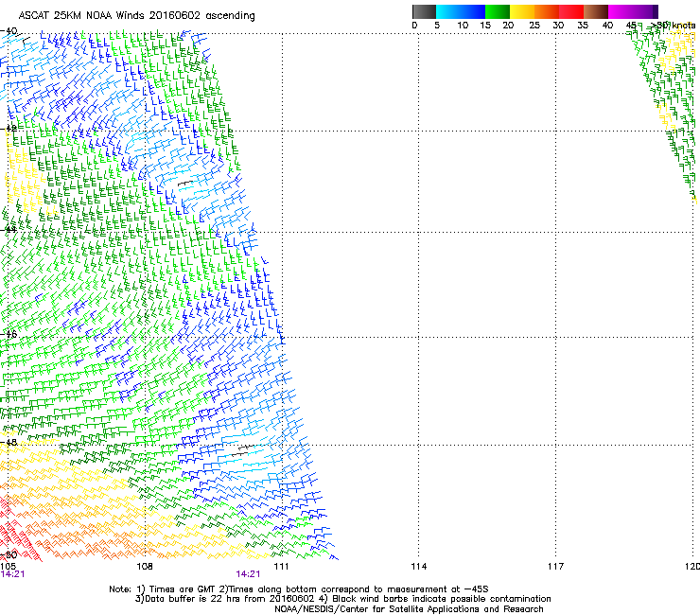Choose the red 30–35 knot color bar segment
Image resolution: width=700 pixels, height=615 pixels.
pyautogui.click(x=571, y=11)
